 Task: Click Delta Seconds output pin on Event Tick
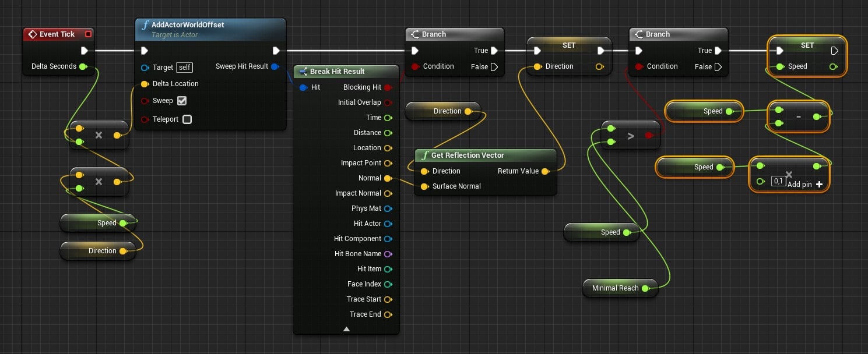pos(83,66)
